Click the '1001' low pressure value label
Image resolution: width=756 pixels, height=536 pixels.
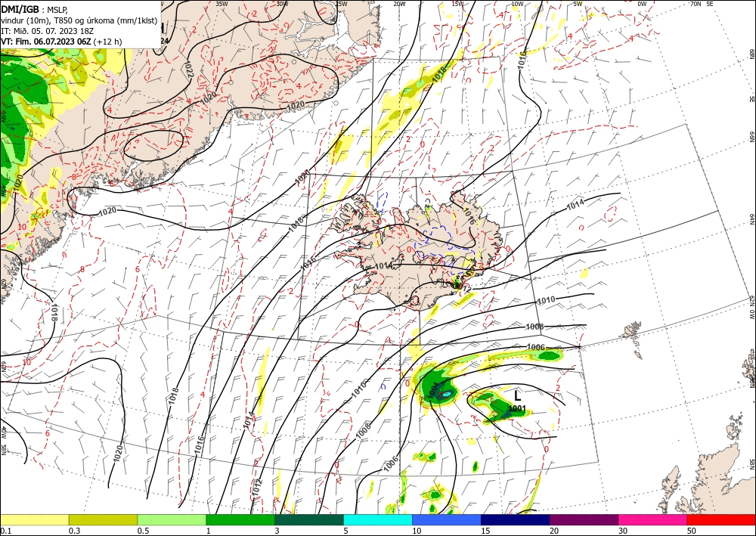click(x=517, y=409)
